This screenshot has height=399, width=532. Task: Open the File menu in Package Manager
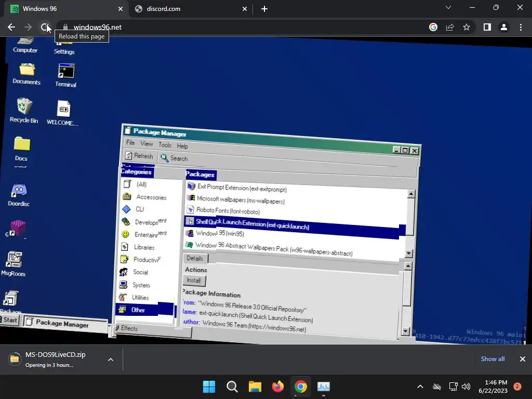pyautogui.click(x=130, y=142)
